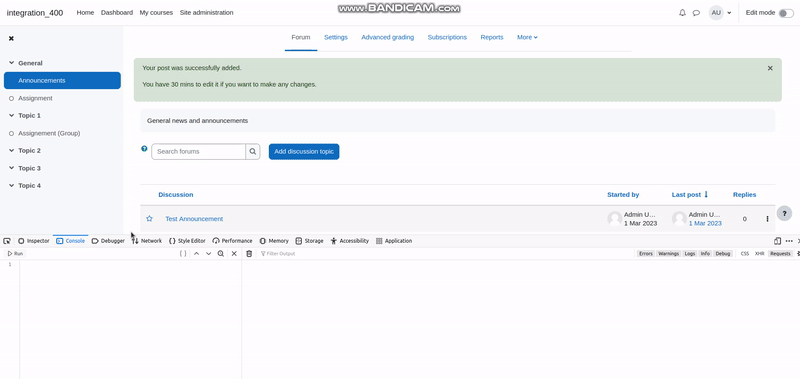
Task: Toggle the XHR filter
Action: pyautogui.click(x=760, y=254)
